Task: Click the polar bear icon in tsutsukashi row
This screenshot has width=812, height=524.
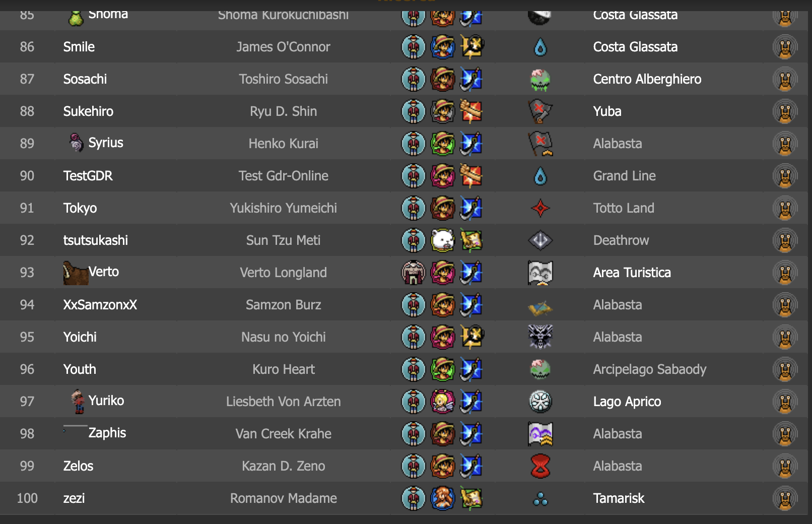Action: click(x=443, y=240)
